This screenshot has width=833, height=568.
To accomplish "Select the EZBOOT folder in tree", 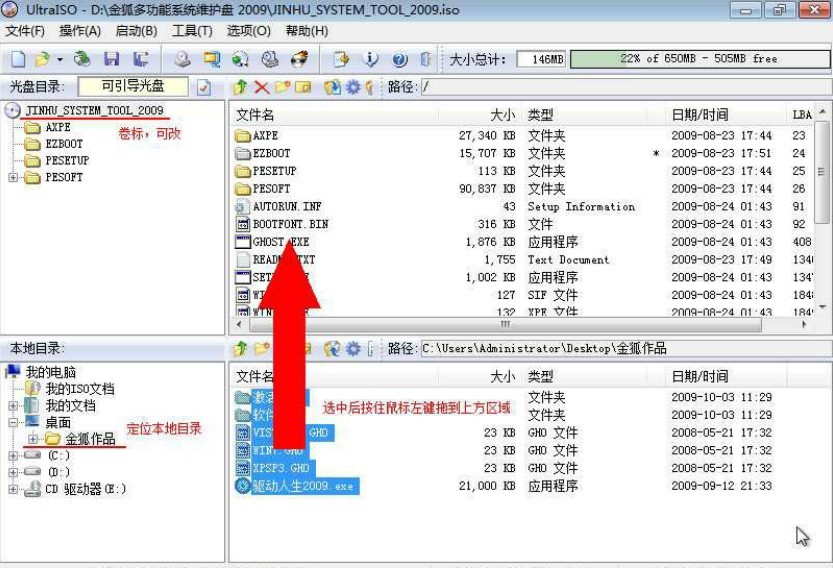I will tap(64, 144).
